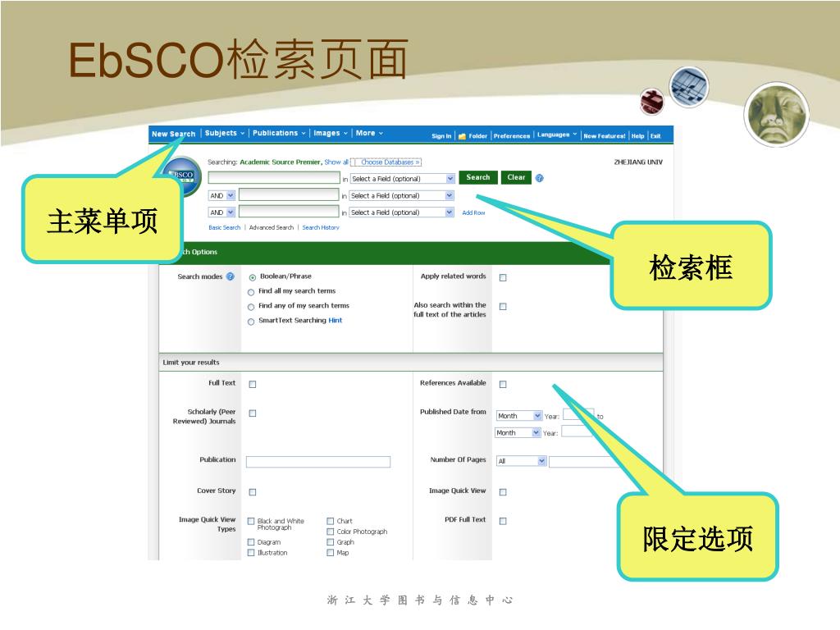Viewport: 840px width, 630px height.
Task: Select Find any of my search terms
Action: (251, 307)
